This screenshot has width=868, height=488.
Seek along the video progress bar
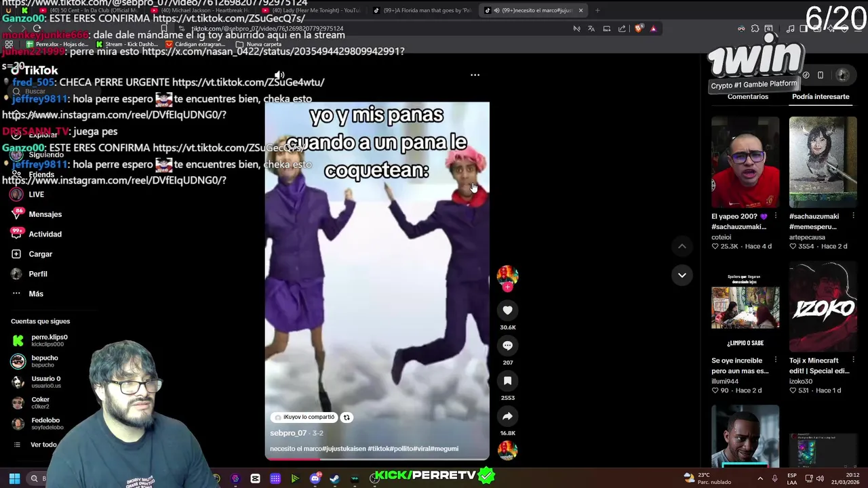pyautogui.click(x=376, y=459)
